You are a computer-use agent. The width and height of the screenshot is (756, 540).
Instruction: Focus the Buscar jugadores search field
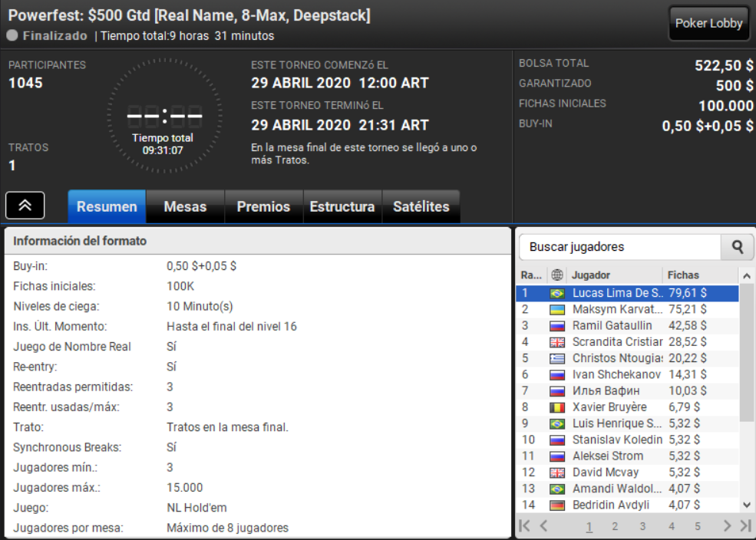620,247
